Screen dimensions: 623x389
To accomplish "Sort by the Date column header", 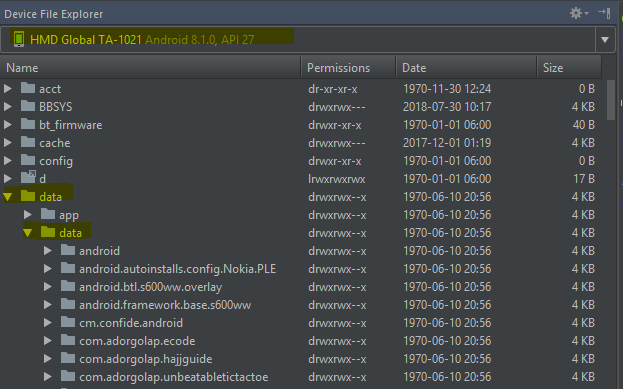I will click(466, 68).
